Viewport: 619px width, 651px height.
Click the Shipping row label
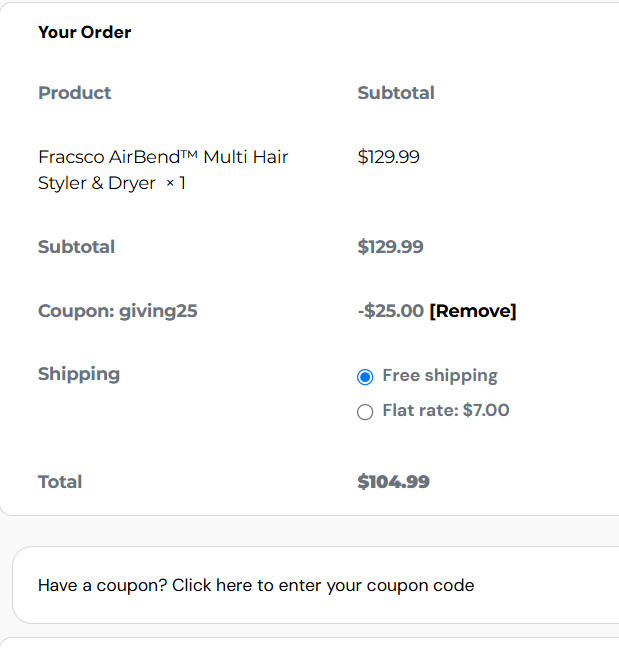pyautogui.click(x=79, y=374)
